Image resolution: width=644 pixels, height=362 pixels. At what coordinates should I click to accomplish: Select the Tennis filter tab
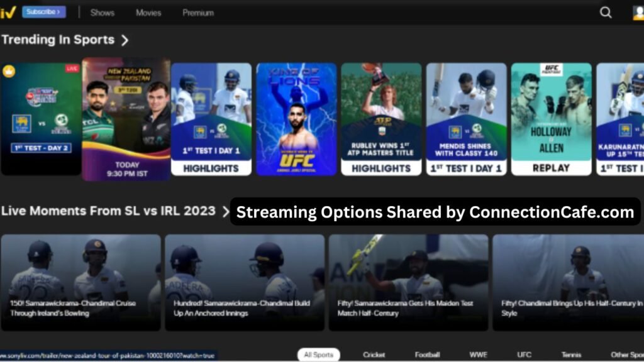coord(571,354)
